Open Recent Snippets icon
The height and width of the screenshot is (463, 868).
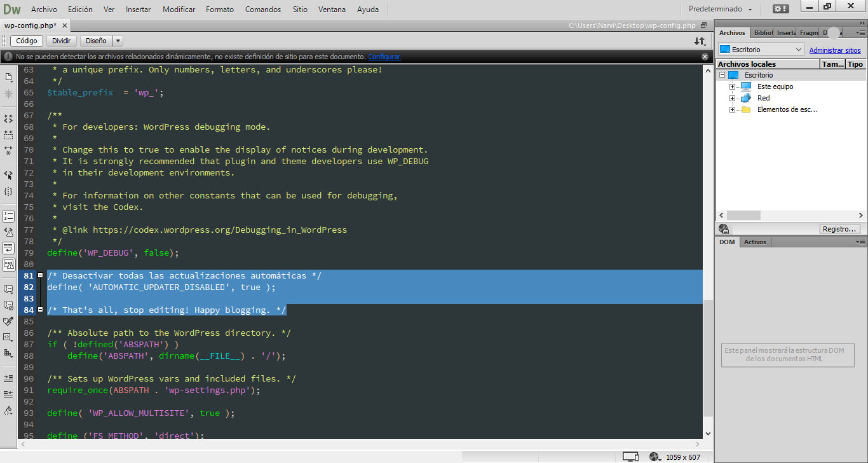click(8, 337)
